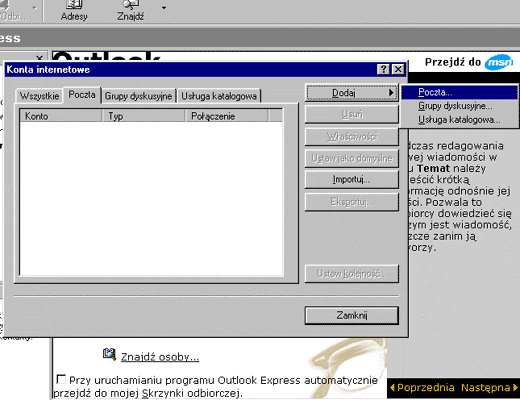This screenshot has width=520, height=400.
Task: Toggle the go-to-inbox-at-startup checkbox
Action: pyautogui.click(x=61, y=379)
